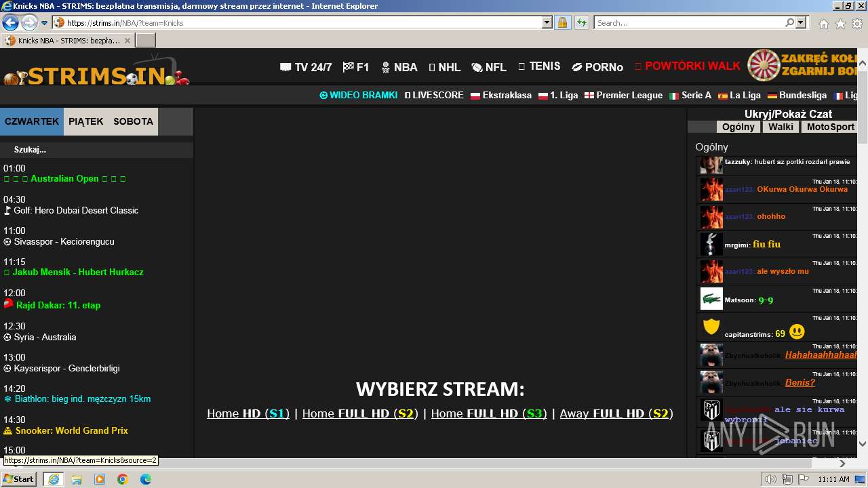Open the Edge taskbar icon

pos(146,479)
